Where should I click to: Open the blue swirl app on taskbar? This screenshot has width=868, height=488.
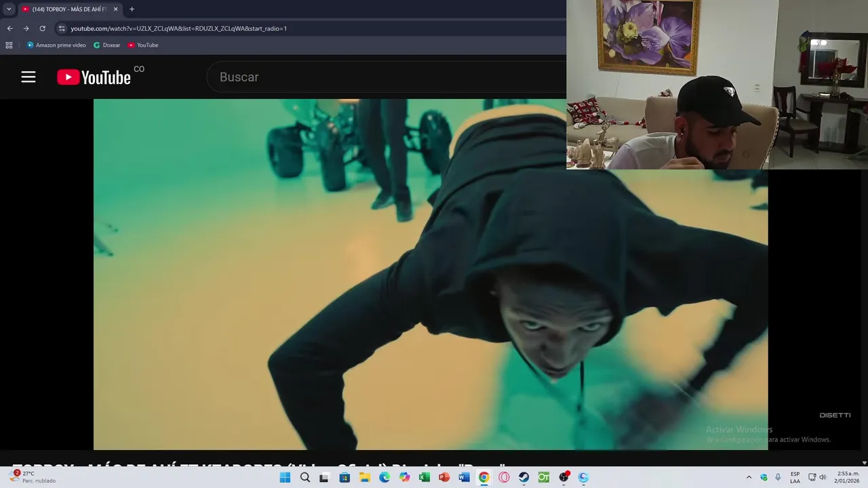(583, 477)
